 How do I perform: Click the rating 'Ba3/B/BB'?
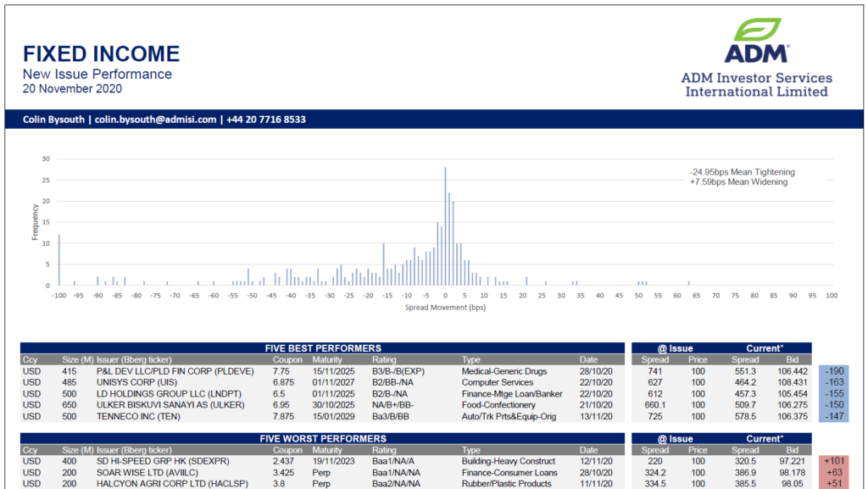pos(390,416)
